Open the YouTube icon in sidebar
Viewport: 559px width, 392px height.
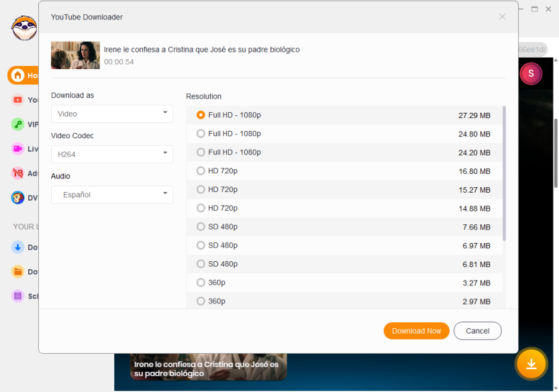(18, 100)
